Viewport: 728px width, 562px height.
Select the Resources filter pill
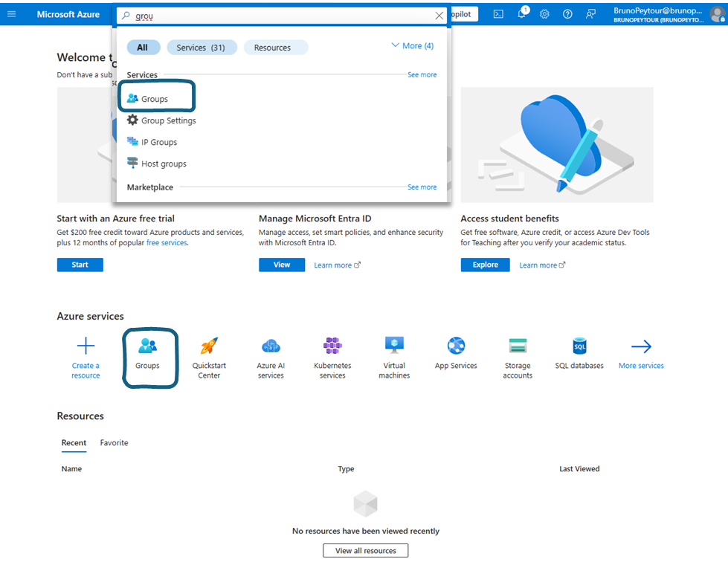tap(273, 48)
